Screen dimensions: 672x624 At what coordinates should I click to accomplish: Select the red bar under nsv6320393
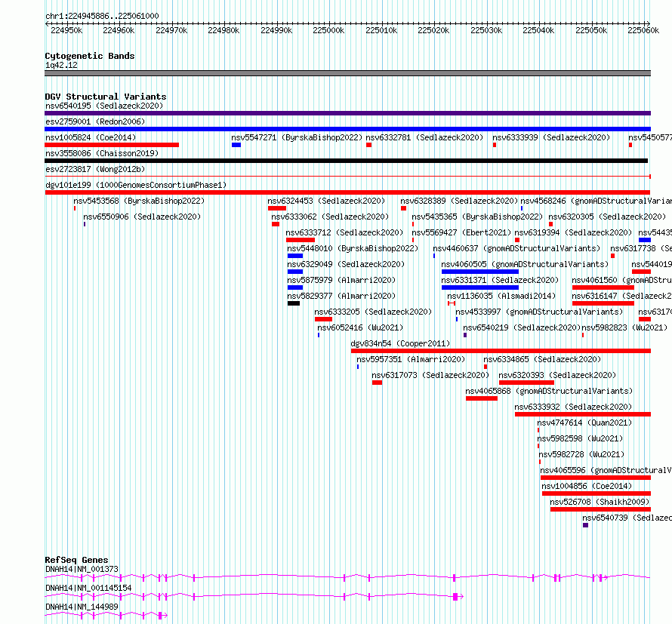pyautogui.click(x=527, y=383)
